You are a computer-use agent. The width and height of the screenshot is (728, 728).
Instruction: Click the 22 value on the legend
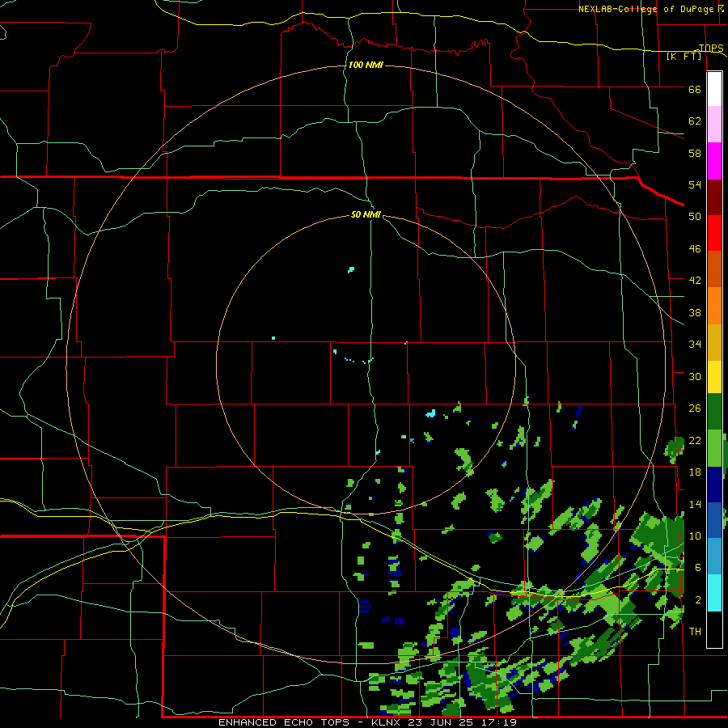695,440
